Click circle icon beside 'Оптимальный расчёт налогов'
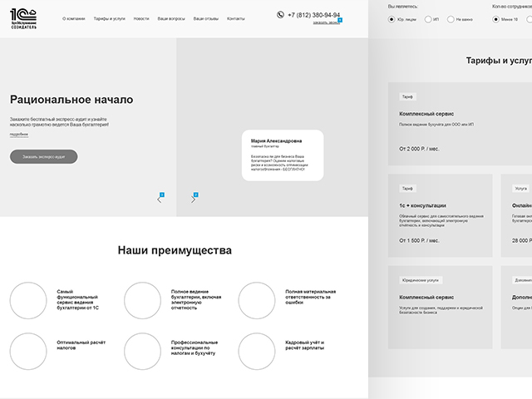 coord(28,351)
